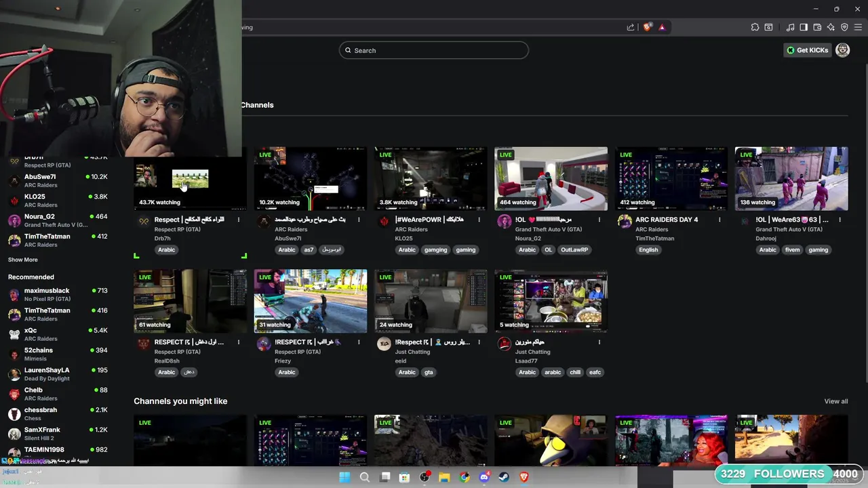
Task: Toggle the browser sidebar panel icon
Action: [804, 27]
